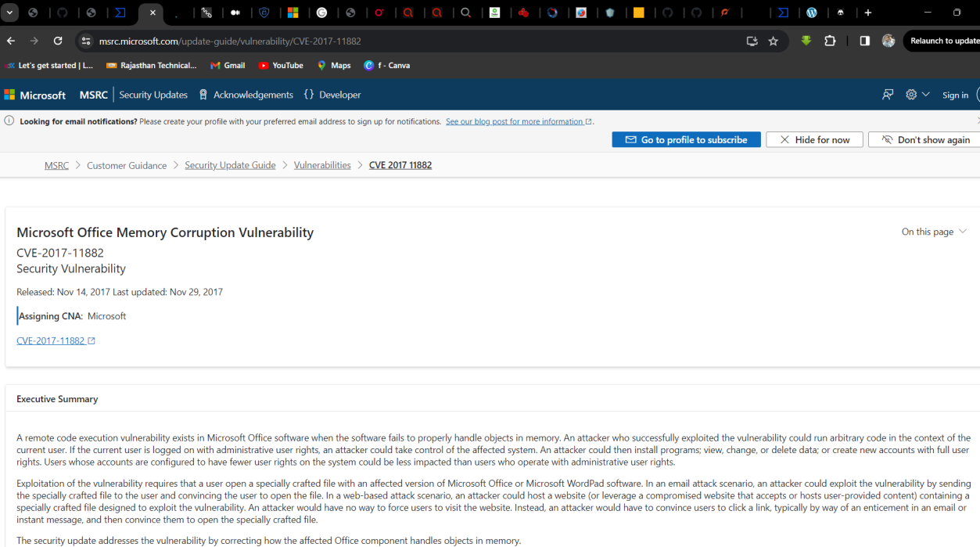
Task: Open the CVE-2017-11882 external link
Action: point(56,340)
